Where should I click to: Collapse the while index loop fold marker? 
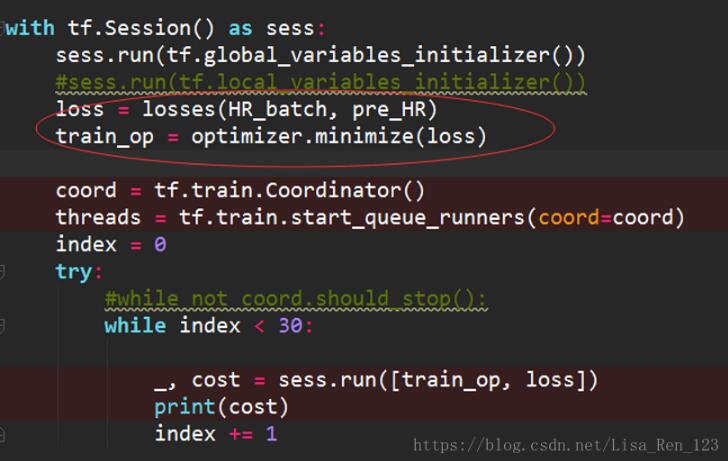click(4, 325)
